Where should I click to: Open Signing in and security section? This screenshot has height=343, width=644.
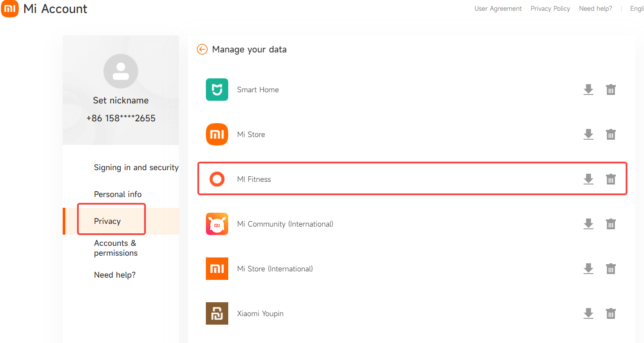tap(136, 167)
